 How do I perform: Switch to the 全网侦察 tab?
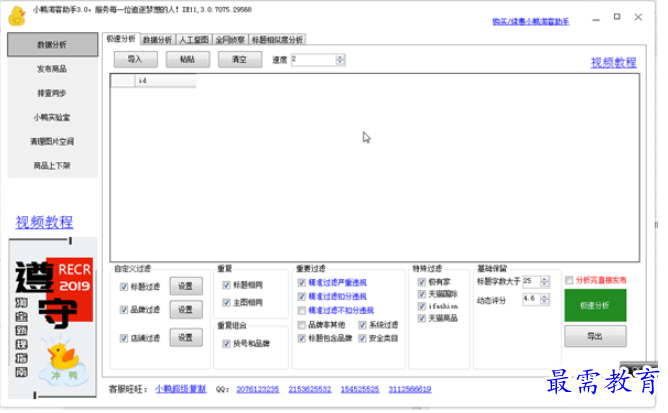coord(230,40)
